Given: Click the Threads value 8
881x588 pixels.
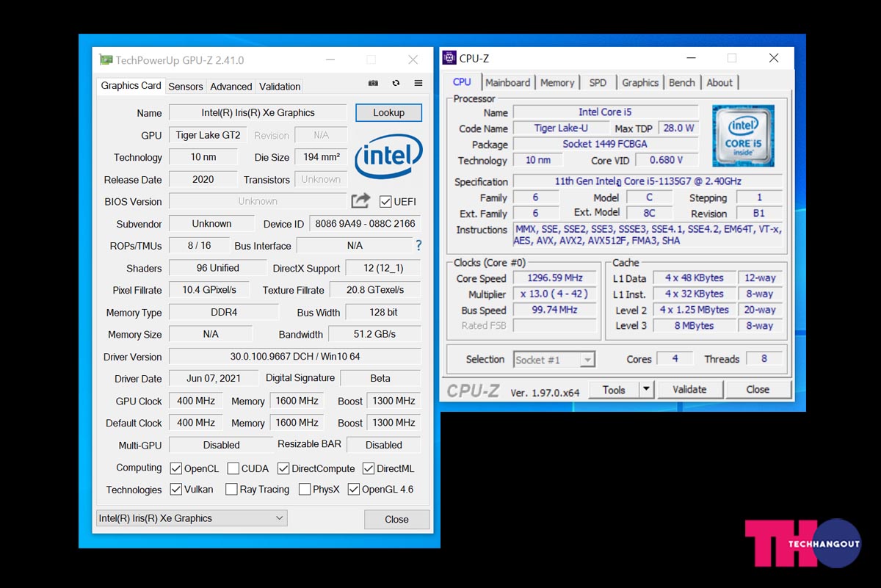Looking at the screenshot, I should 764,359.
